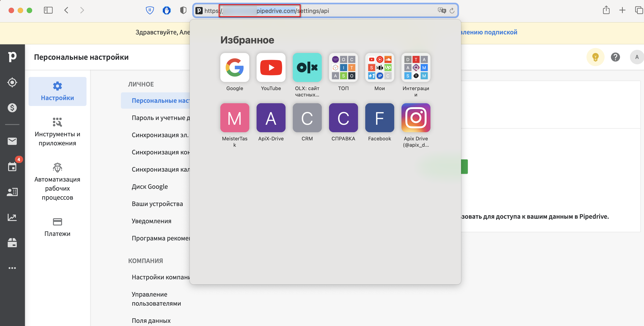Image resolution: width=644 pixels, height=326 pixels.
Task: Show Safari tab overview
Action: pyautogui.click(x=639, y=10)
